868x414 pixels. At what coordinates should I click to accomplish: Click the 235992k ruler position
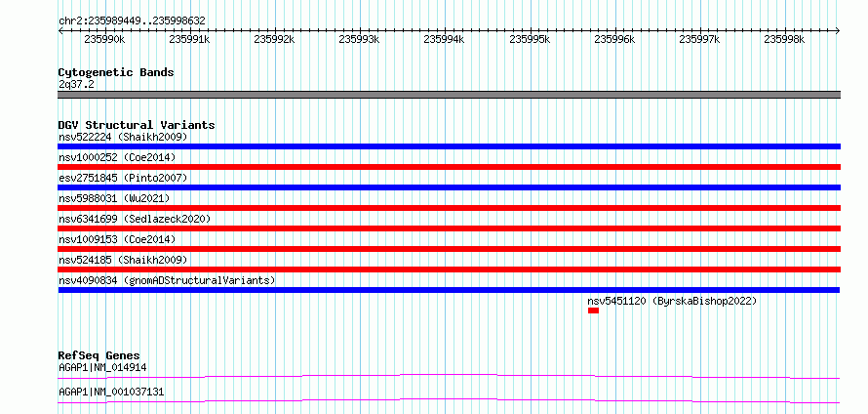(274, 39)
